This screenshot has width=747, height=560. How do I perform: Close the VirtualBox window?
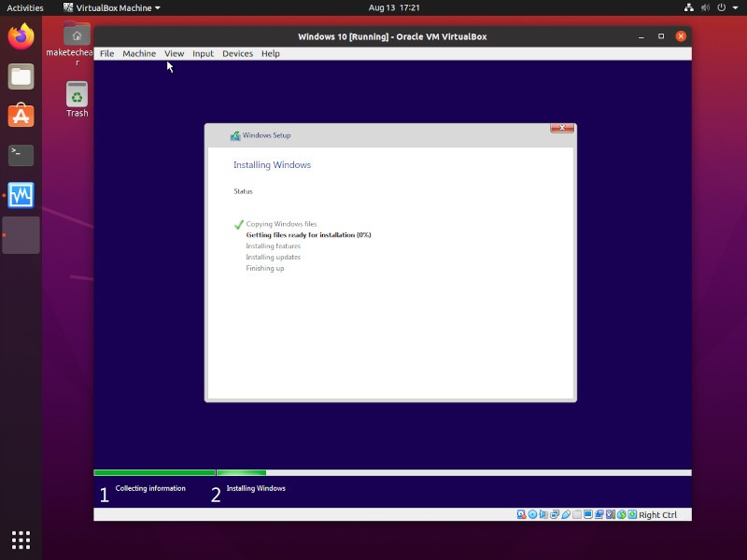[x=681, y=36]
